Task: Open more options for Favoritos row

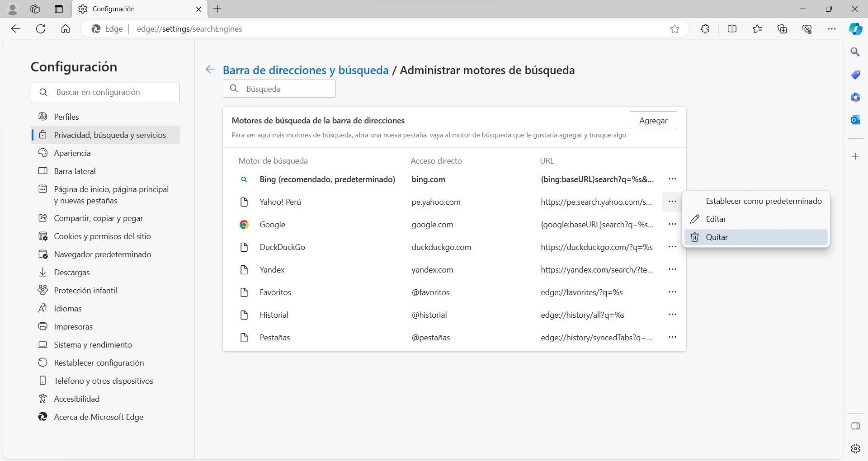Action: 672,292
